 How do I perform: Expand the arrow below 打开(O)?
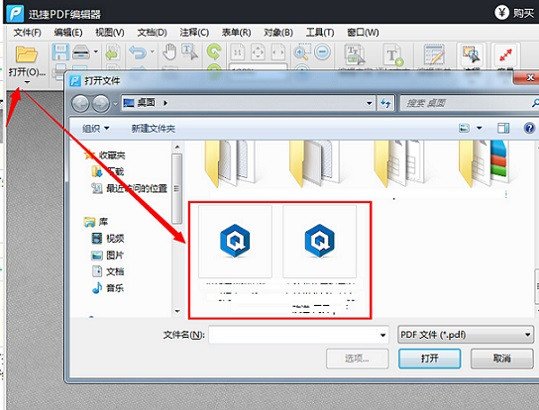[x=27, y=82]
